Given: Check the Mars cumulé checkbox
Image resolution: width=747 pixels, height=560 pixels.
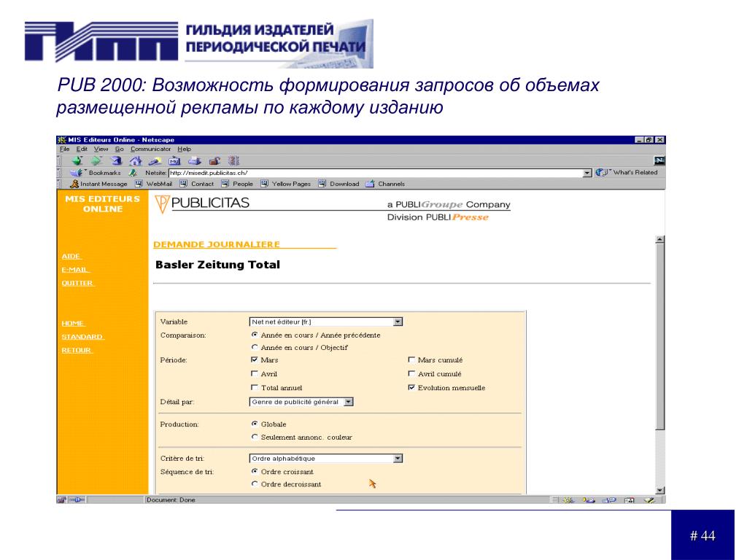Looking at the screenshot, I should tap(411, 360).
